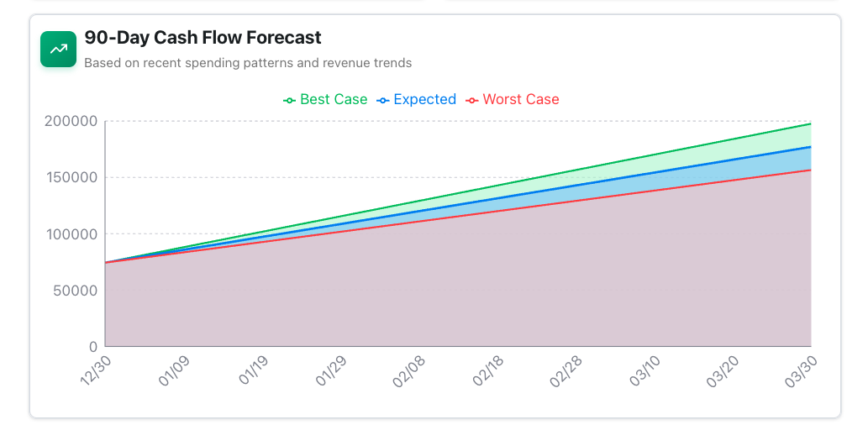This screenshot has height=430, width=868.
Task: Toggle the Worst Case legend entry
Action: tap(513, 99)
